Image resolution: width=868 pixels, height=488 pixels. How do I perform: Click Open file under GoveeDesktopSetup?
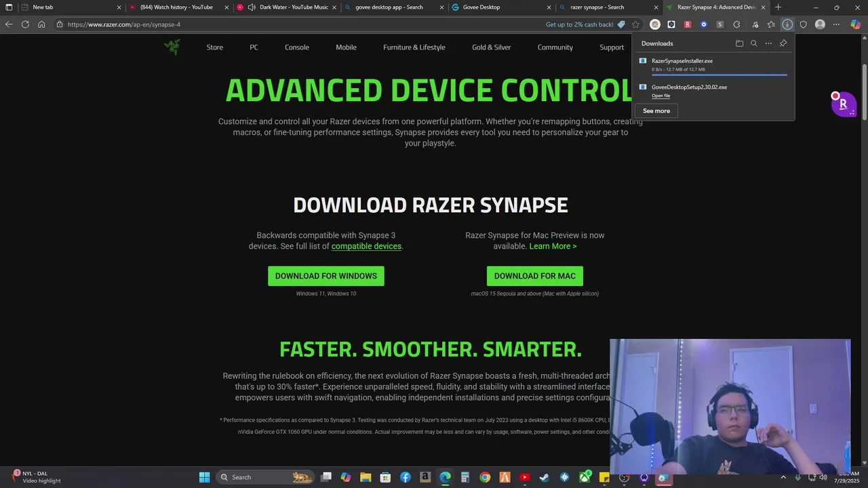tap(660, 96)
